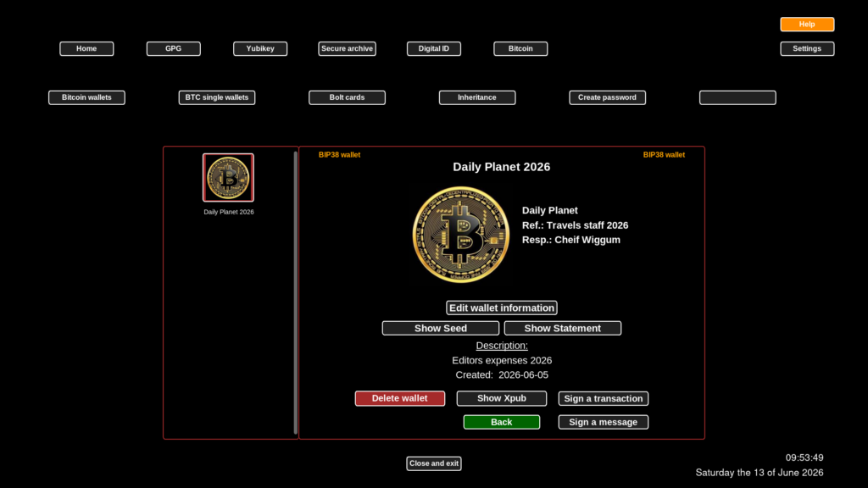
Task: Click the Daily Planet 2026 thumbnail caption
Action: point(229,212)
